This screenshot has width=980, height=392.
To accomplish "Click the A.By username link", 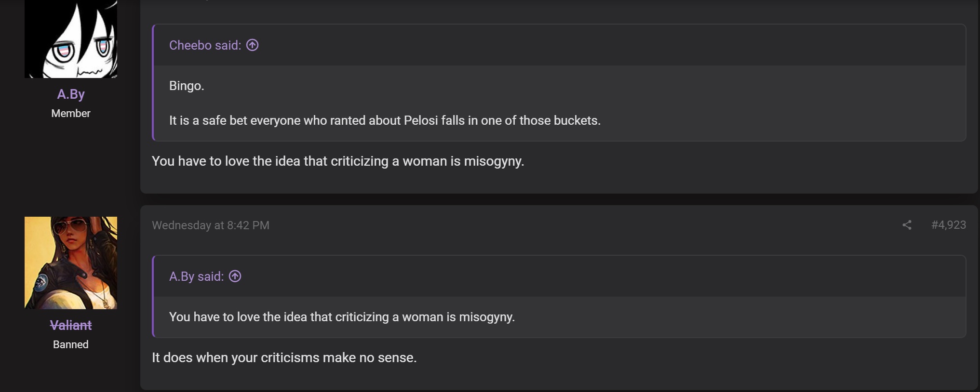I will (x=71, y=94).
